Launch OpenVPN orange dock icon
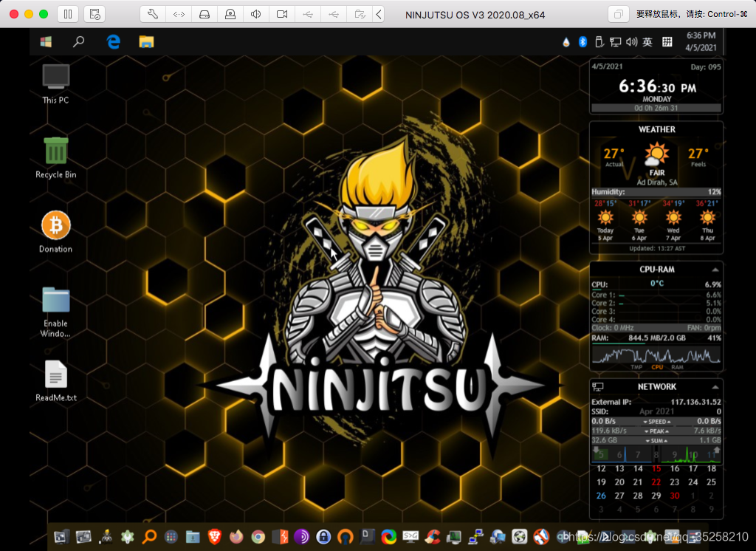The height and width of the screenshot is (551, 756). pos(346,536)
